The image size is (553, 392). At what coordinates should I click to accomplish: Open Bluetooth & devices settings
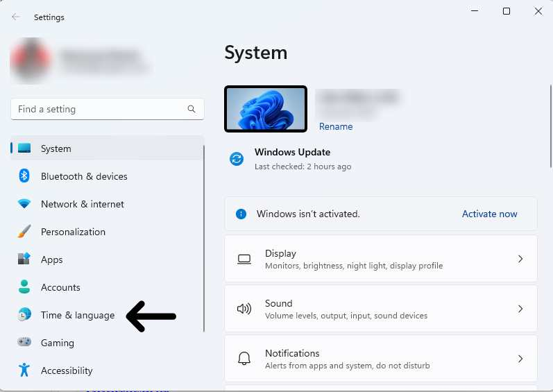(x=108, y=176)
